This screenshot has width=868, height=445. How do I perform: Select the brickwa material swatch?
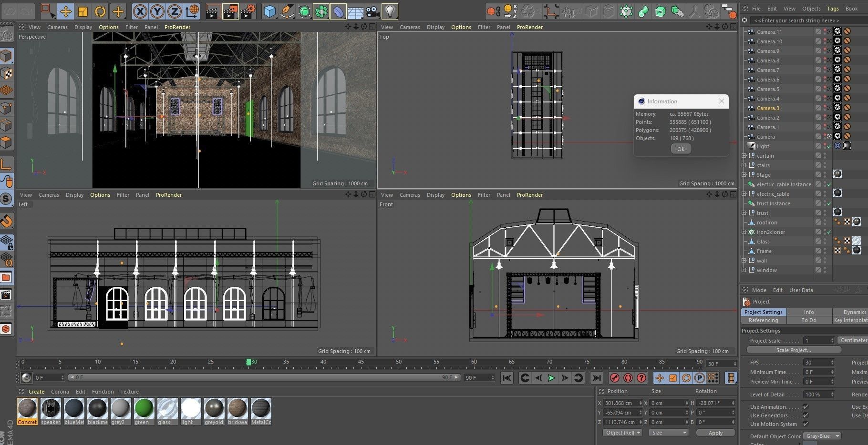coord(238,412)
